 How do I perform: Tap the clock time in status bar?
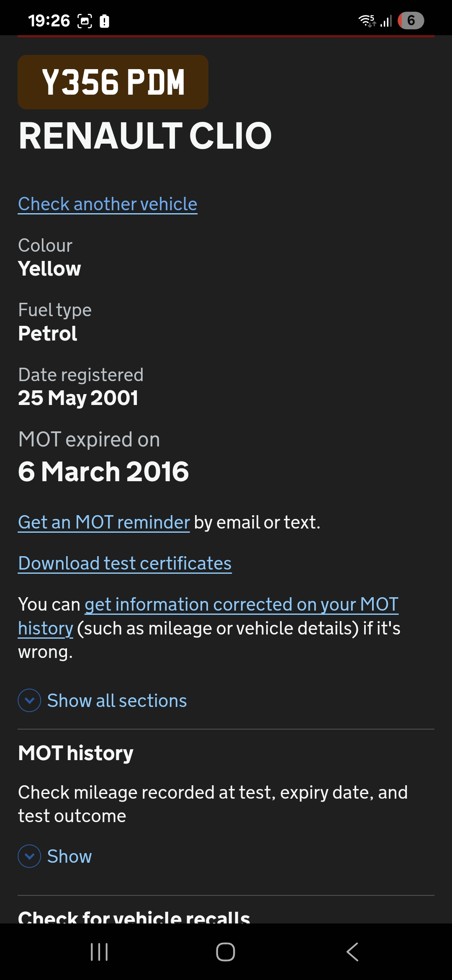pos(49,21)
